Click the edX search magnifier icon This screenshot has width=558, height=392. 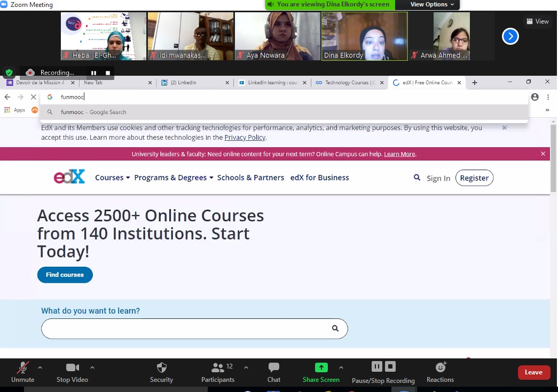[417, 178]
